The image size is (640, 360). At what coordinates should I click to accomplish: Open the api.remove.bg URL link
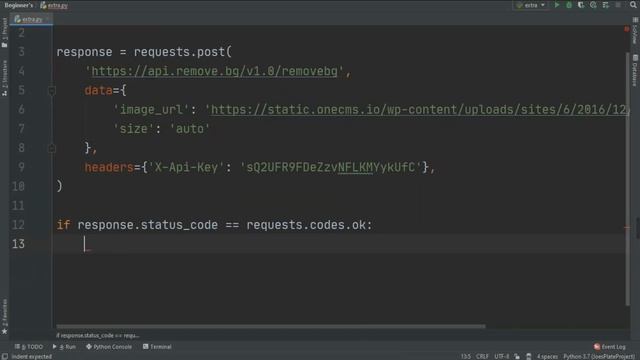click(x=214, y=71)
